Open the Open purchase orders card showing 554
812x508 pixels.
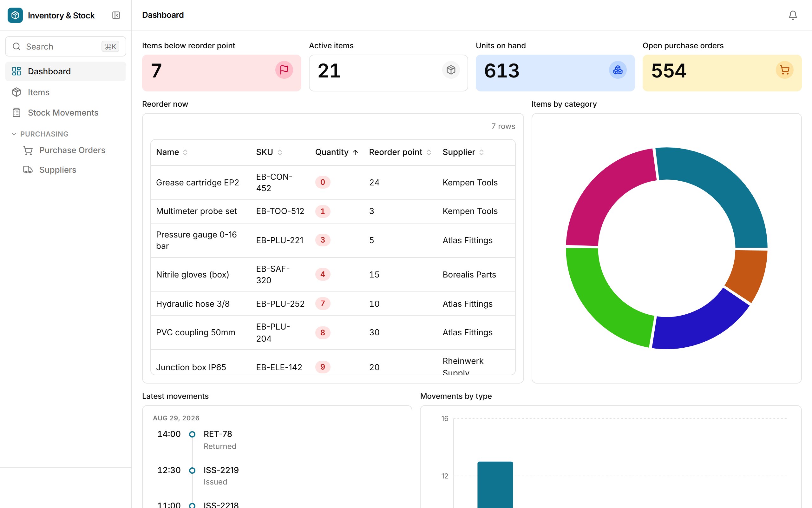click(x=722, y=73)
